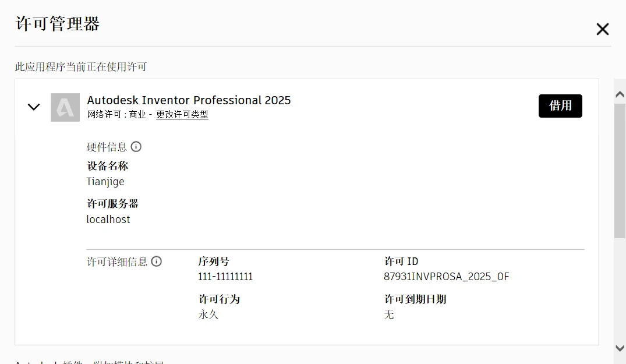Click the 许可管理器 heading
The width and height of the screenshot is (626, 364).
click(58, 24)
